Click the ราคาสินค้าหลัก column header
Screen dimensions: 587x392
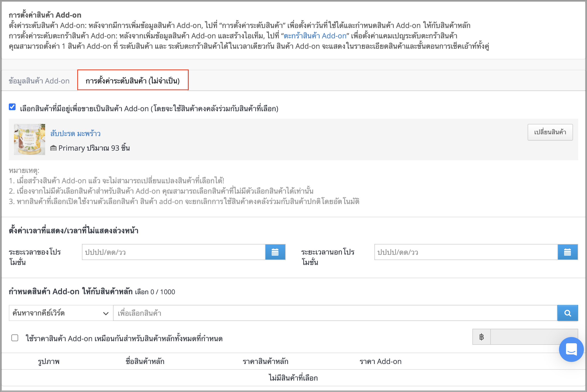pyautogui.click(x=265, y=361)
